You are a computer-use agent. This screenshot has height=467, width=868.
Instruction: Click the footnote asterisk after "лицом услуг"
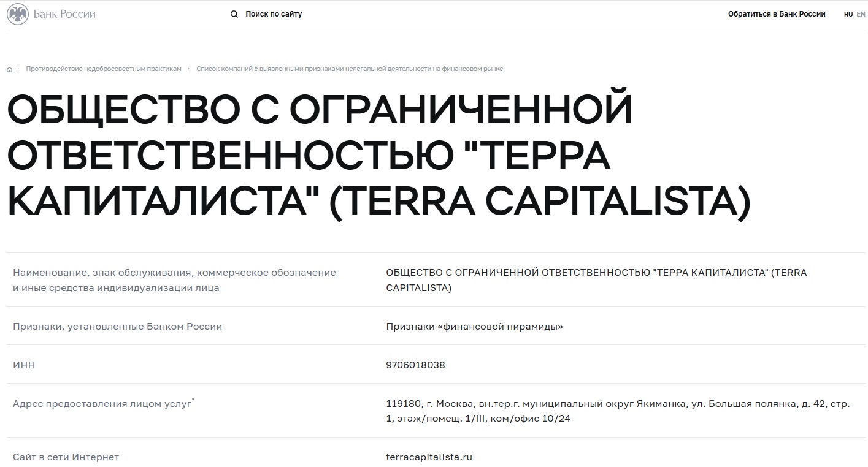[194, 400]
